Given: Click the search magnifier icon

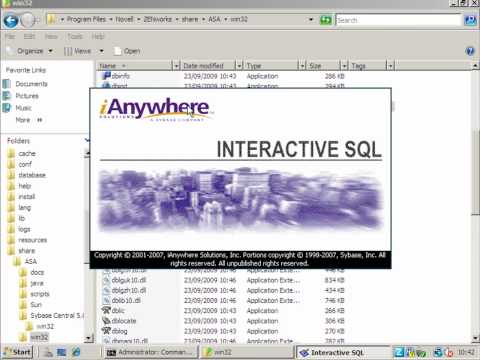Looking at the screenshot, I should click(470, 20).
